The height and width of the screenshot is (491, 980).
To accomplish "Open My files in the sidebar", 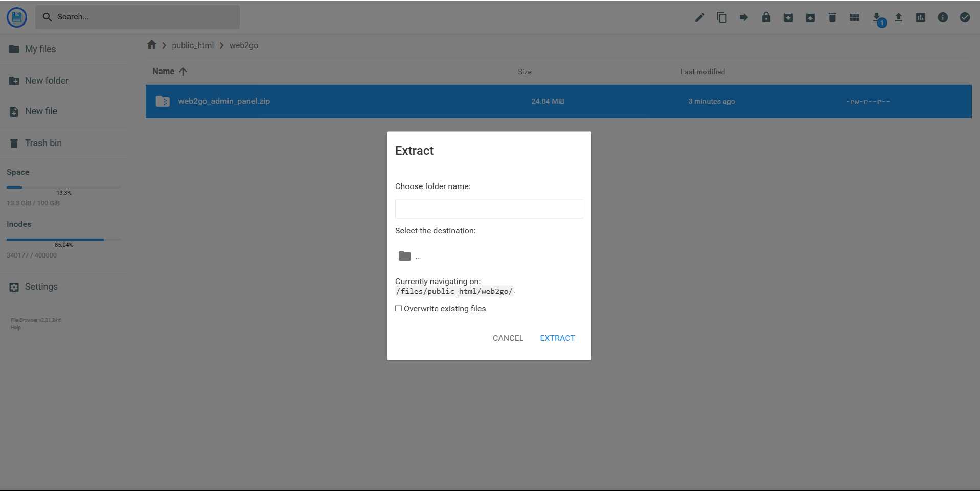I will pos(40,49).
